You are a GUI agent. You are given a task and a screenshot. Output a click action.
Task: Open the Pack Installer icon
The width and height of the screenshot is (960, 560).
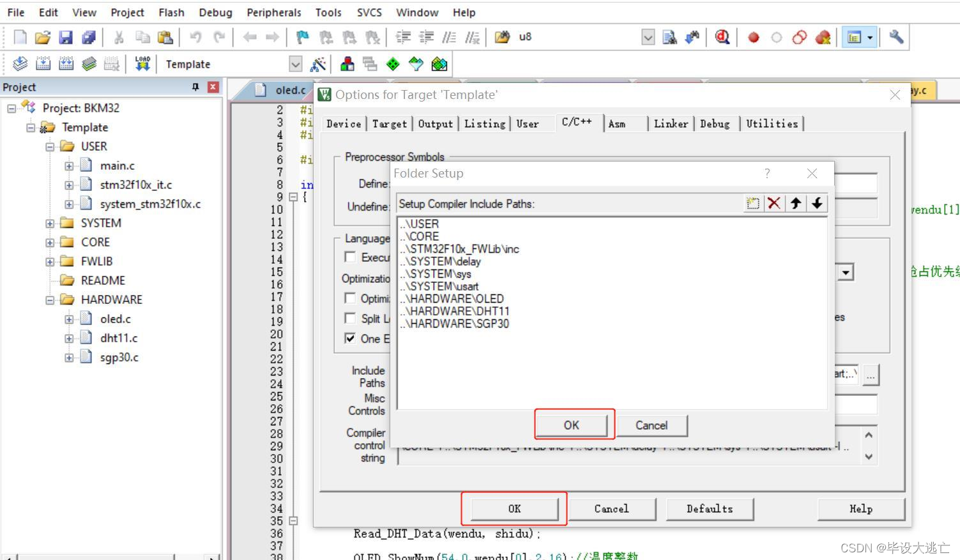(439, 64)
